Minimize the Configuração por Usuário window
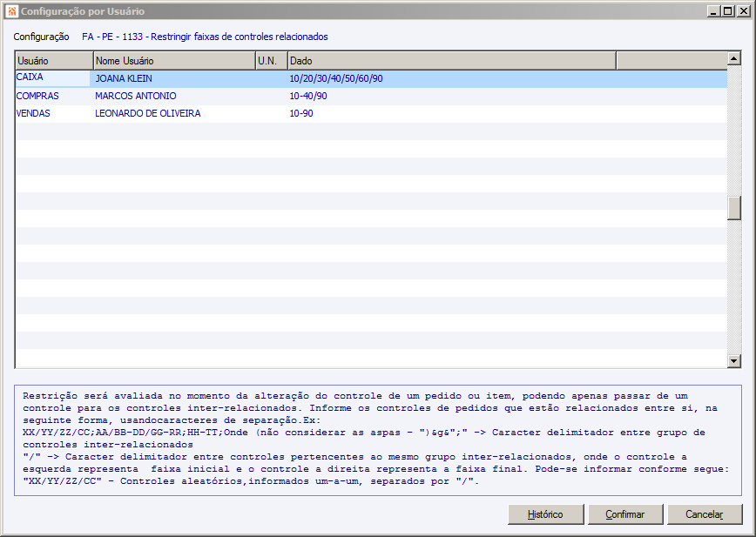756x537 pixels. click(713, 11)
